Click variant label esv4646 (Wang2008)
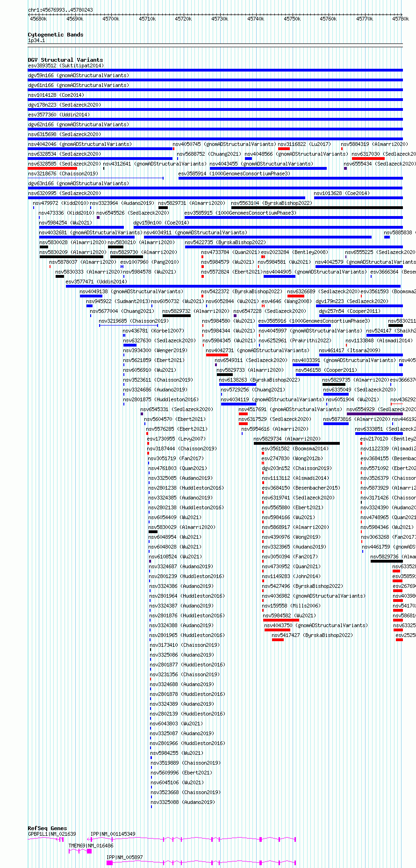This screenshot has width=416, height=868. point(287,301)
